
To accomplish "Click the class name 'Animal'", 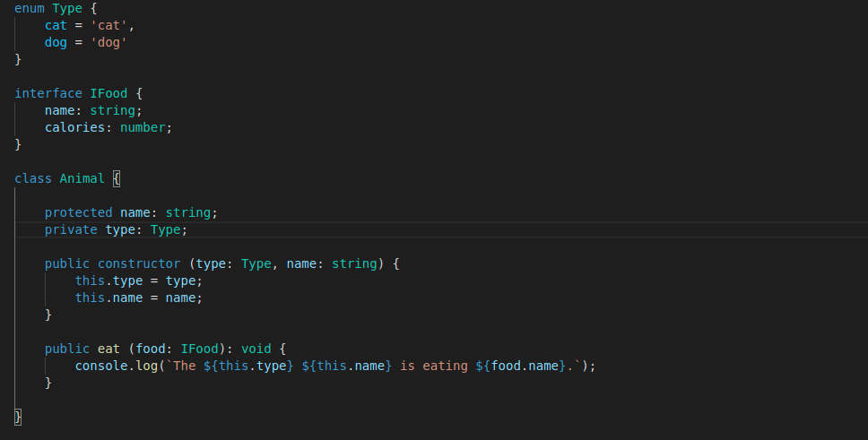I will (x=82, y=178).
